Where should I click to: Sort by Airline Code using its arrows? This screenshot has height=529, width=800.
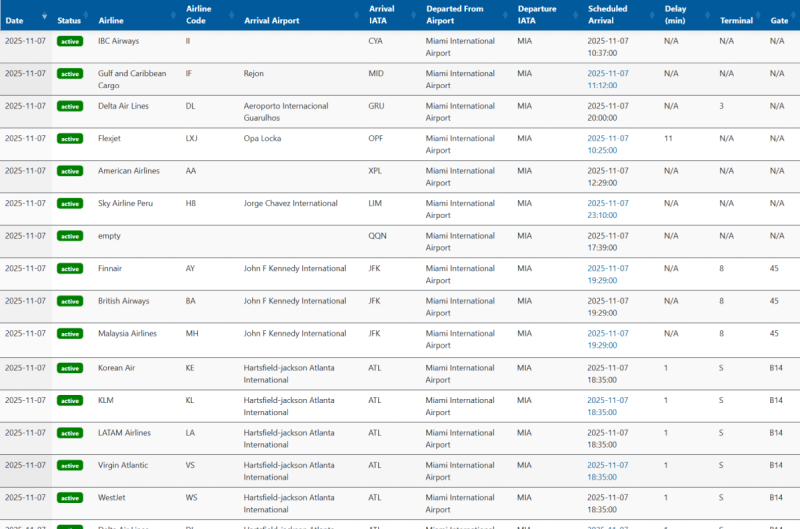click(x=232, y=15)
